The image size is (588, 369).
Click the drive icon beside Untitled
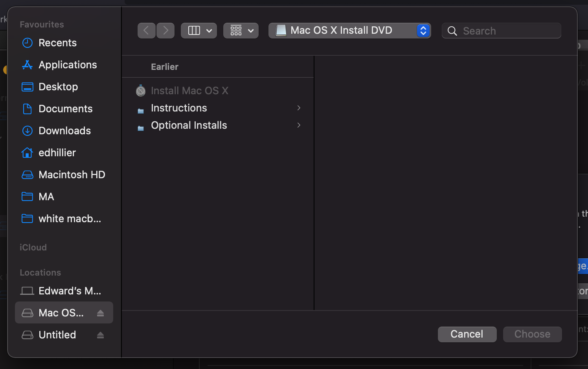pos(27,335)
